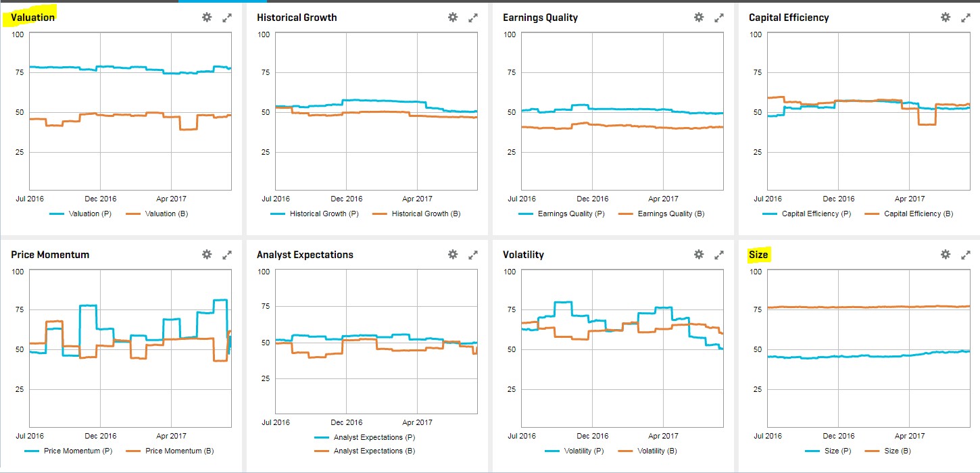The image size is (980, 473).
Task: Expand the Size chart to fullscreen
Action: [965, 255]
